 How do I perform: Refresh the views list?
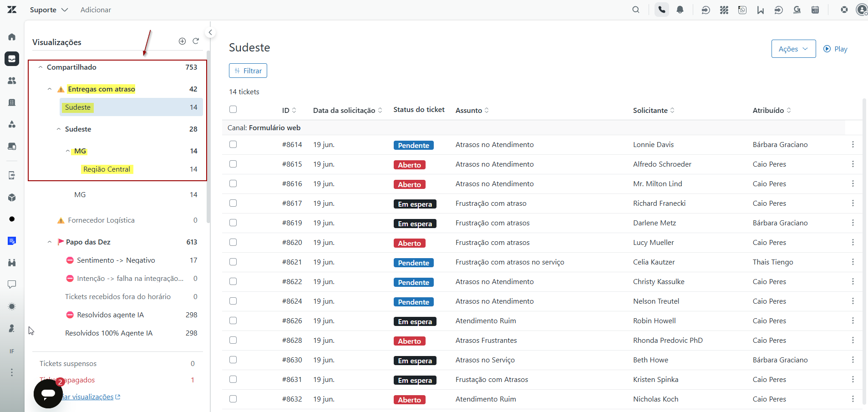[196, 41]
